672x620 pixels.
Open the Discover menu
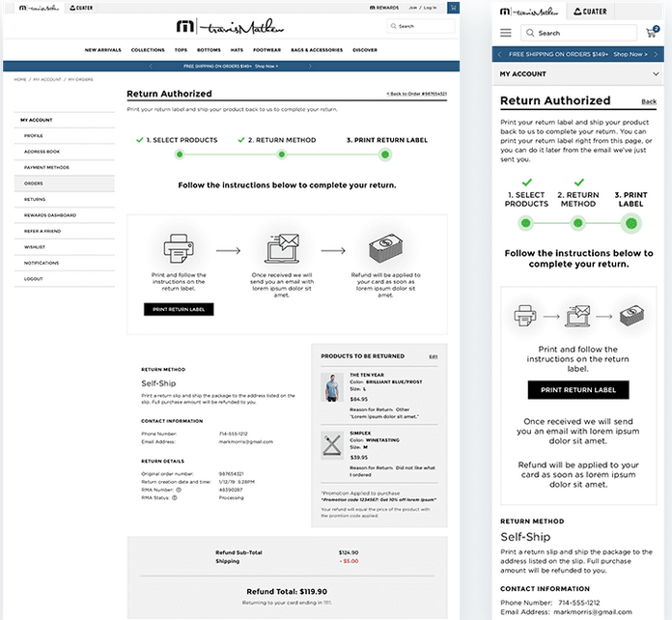pyautogui.click(x=365, y=50)
